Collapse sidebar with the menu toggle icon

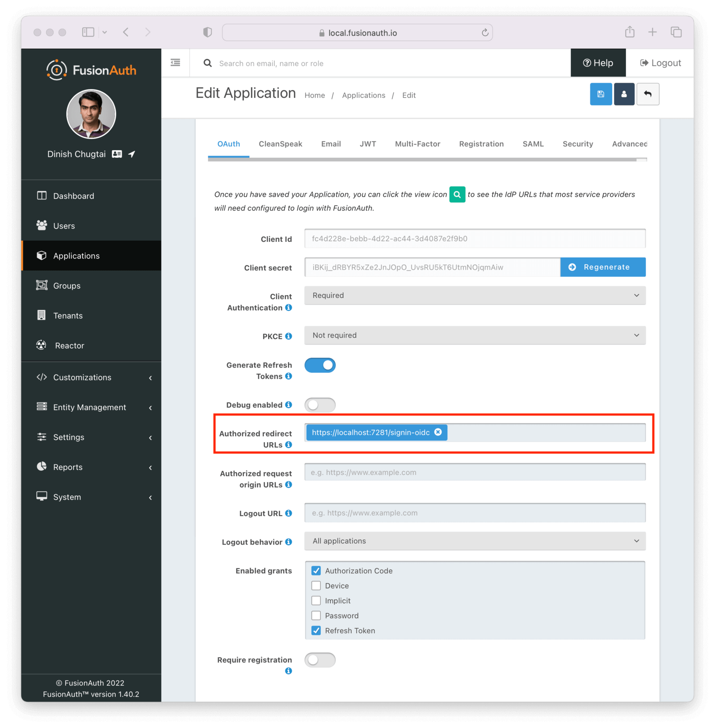[176, 63]
